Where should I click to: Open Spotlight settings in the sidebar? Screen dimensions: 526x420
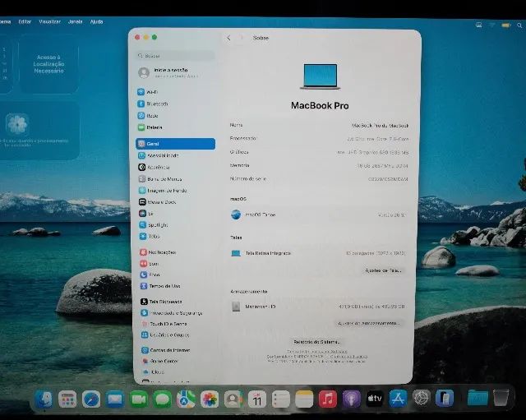154,224
